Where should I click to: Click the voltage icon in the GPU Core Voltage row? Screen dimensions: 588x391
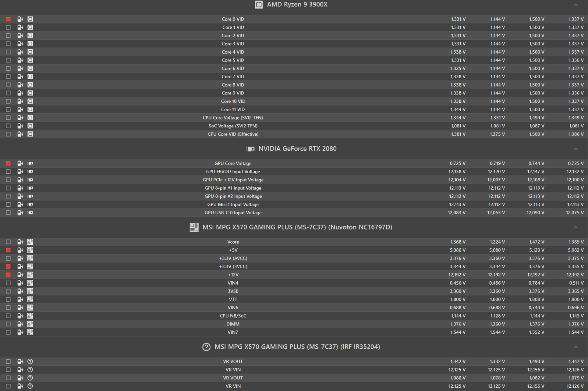20,164
